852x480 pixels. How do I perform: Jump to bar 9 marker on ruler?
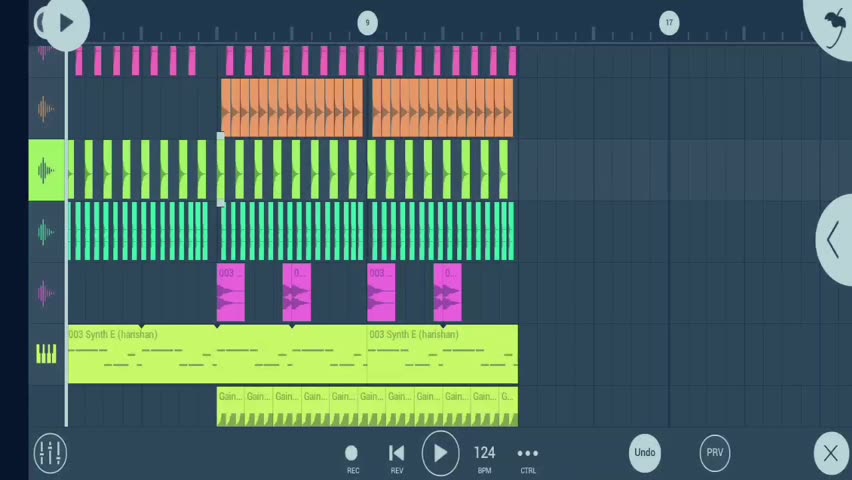pyautogui.click(x=367, y=23)
